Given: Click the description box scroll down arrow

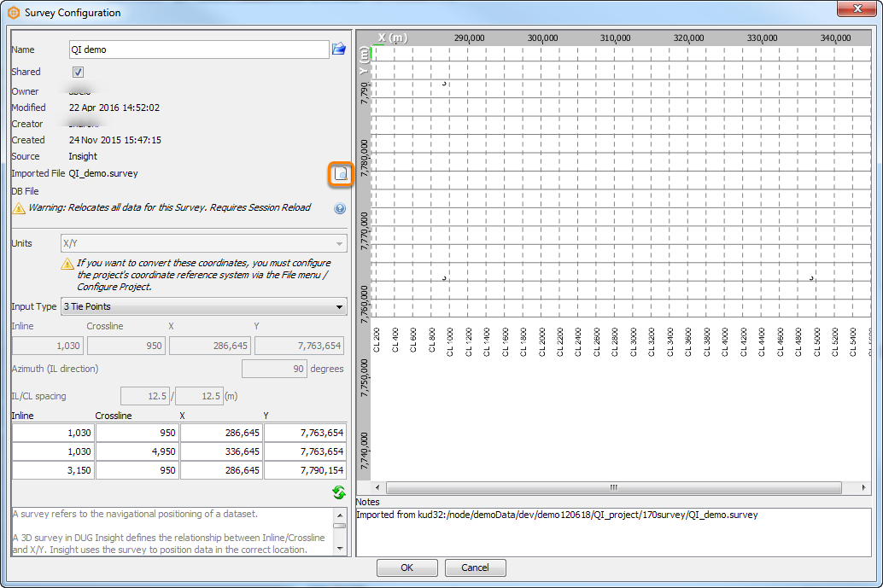Looking at the screenshot, I should coord(340,548).
